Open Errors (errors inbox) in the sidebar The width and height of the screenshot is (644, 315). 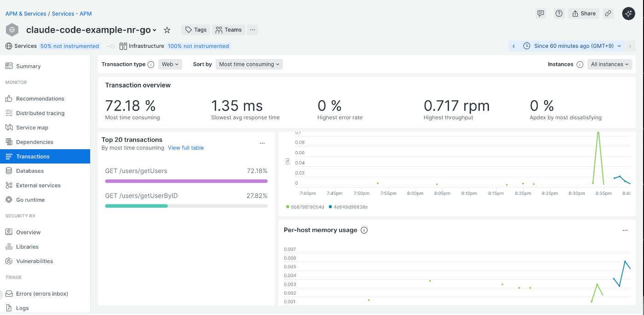point(45,294)
